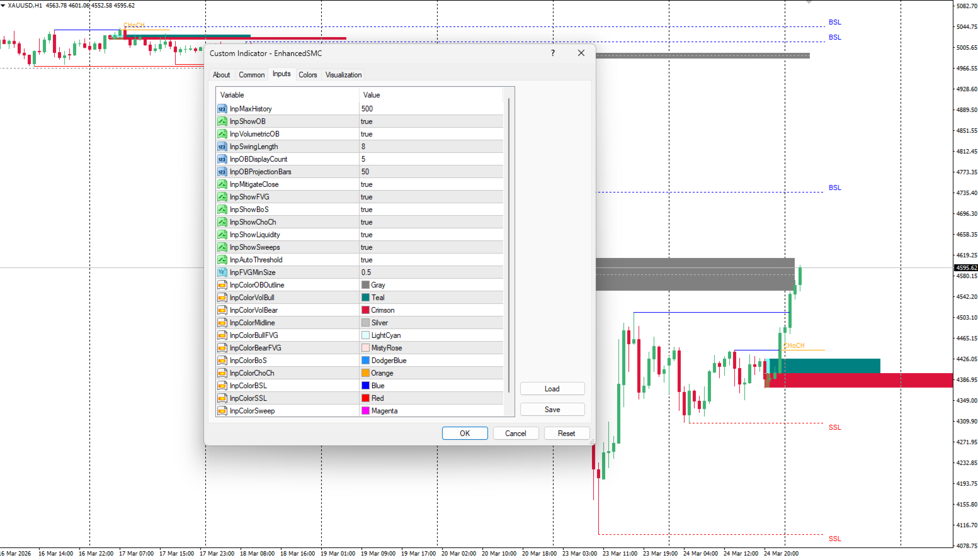
Task: Click the boolean icon beside InpAutoThreshold
Action: tap(222, 260)
